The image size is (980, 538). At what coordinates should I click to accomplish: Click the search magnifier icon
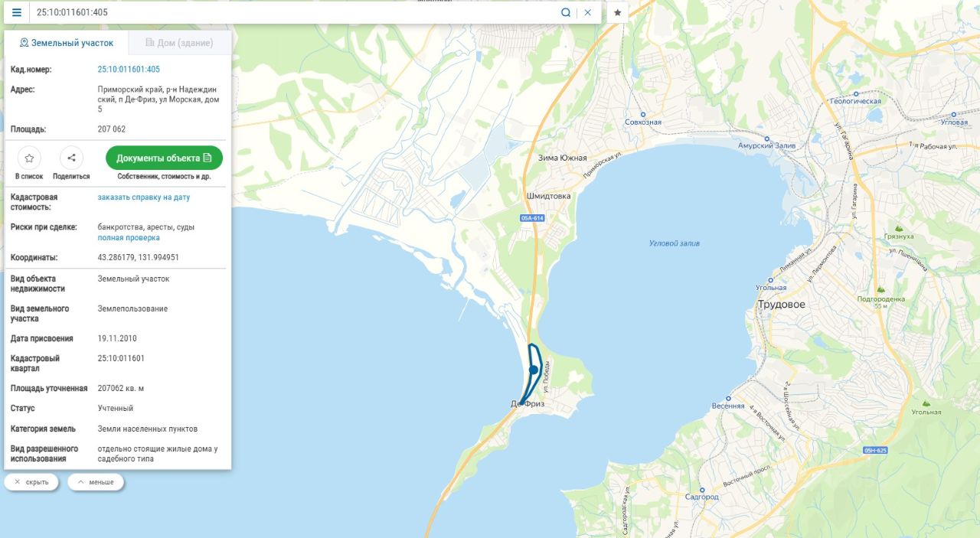coord(566,12)
